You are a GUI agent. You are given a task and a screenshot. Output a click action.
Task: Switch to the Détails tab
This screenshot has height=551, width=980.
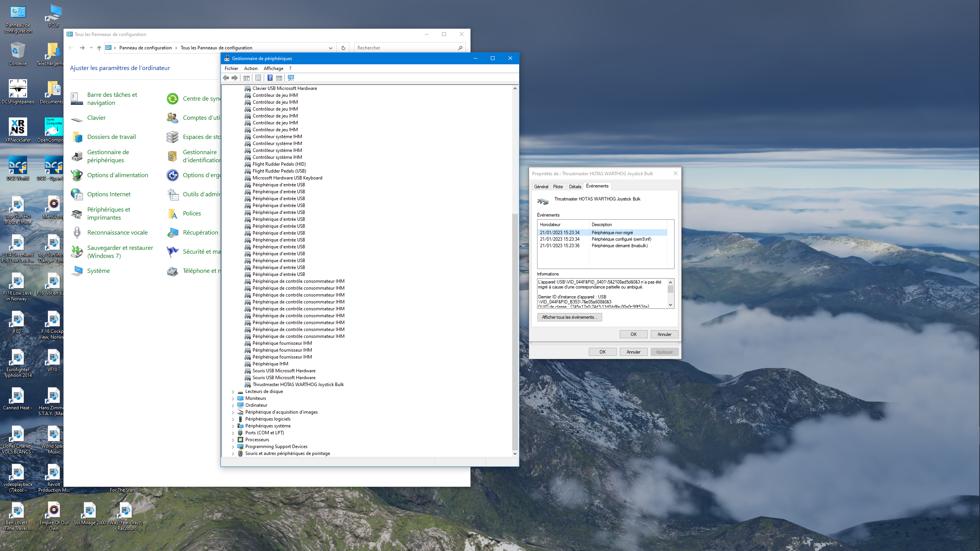tap(575, 187)
